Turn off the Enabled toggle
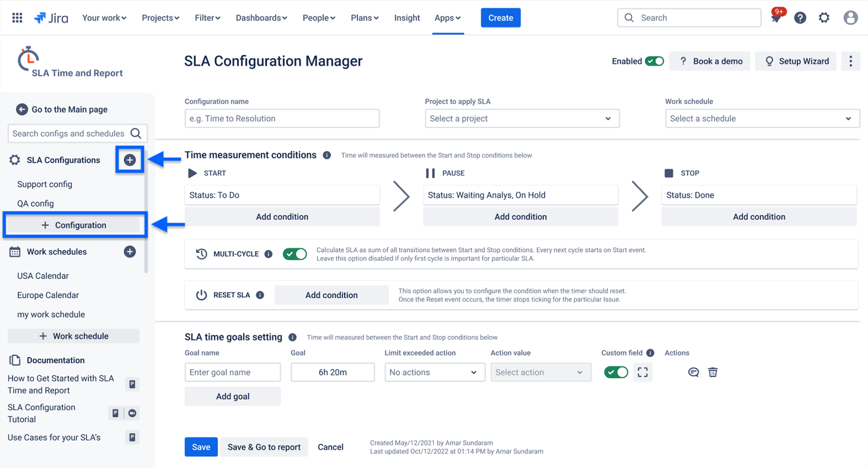Viewport: 868px width, 468px height. click(654, 61)
